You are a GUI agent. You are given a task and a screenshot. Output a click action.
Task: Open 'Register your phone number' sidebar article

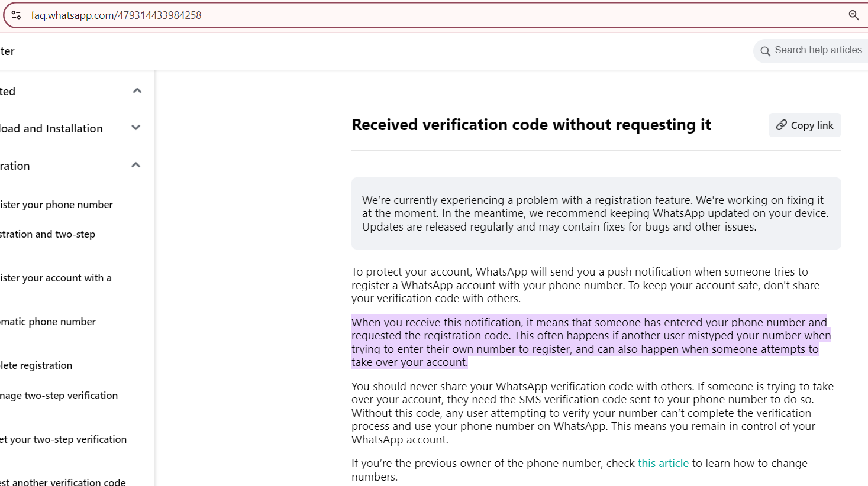[x=56, y=205]
